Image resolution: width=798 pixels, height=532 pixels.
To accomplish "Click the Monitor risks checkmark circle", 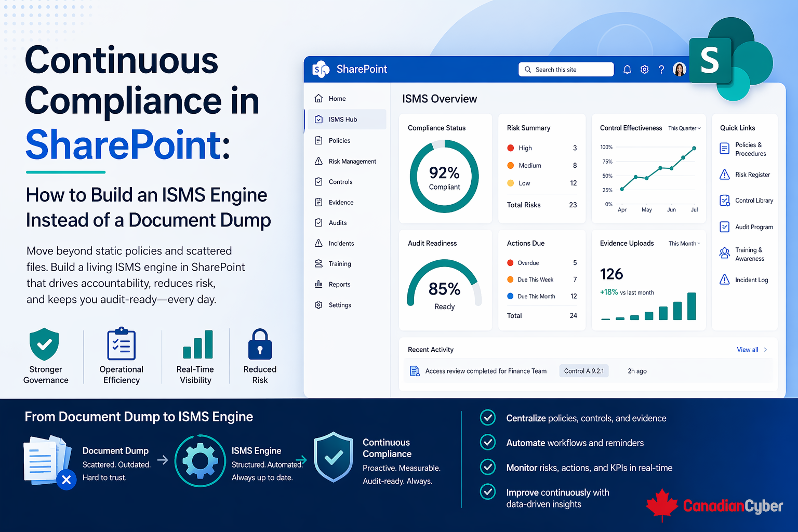I will (x=487, y=467).
